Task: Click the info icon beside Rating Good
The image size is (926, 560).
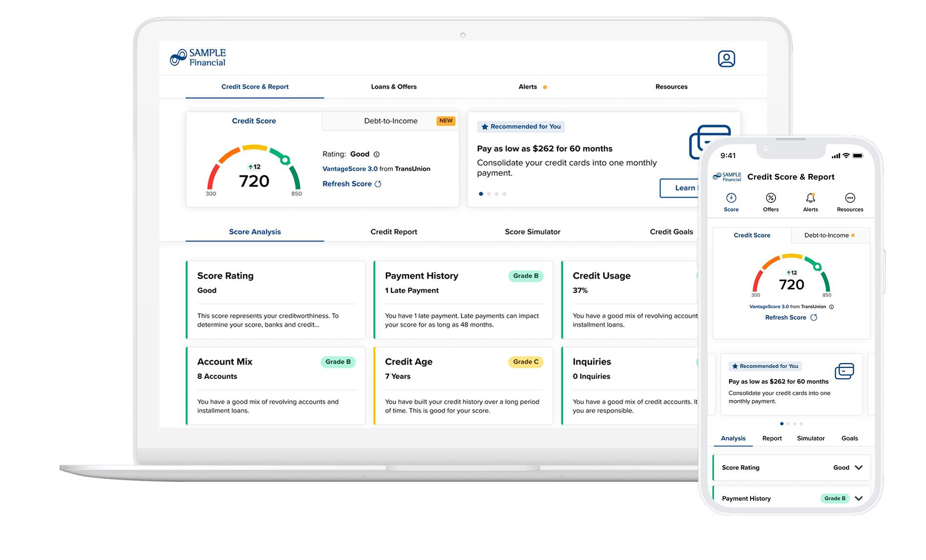Action: click(377, 154)
